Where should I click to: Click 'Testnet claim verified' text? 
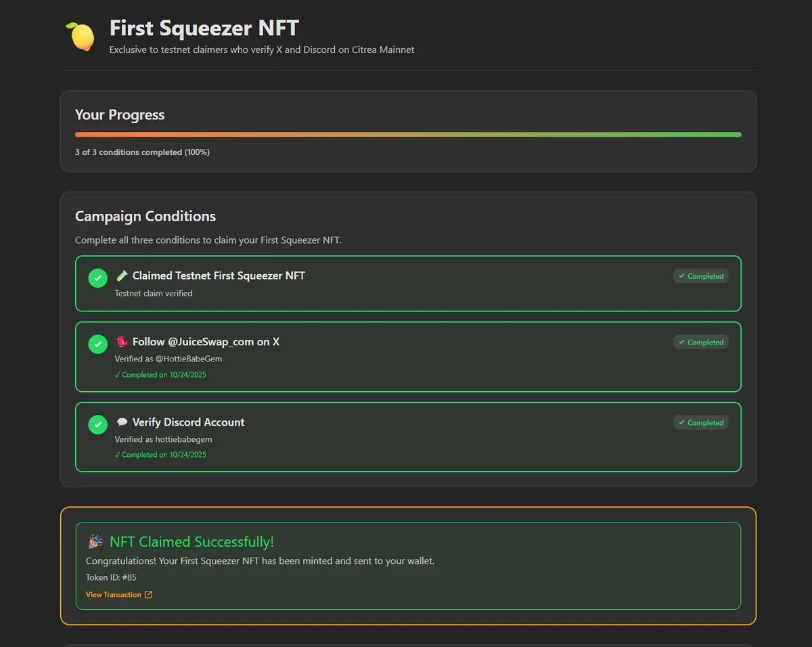pyautogui.click(x=154, y=294)
